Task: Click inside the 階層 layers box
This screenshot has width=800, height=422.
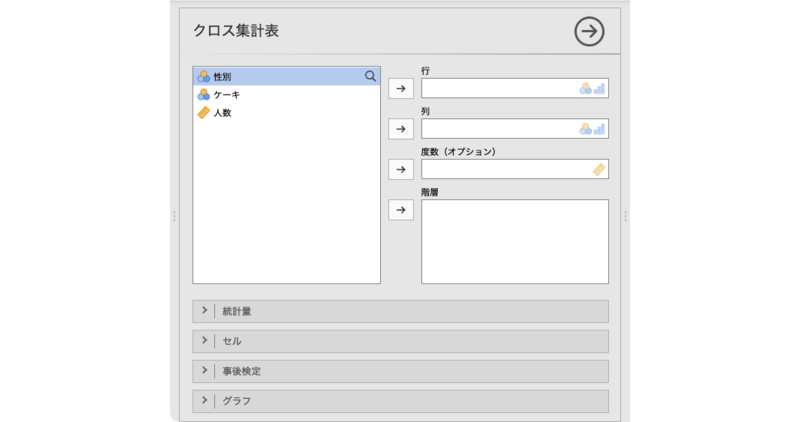Action: coord(514,241)
